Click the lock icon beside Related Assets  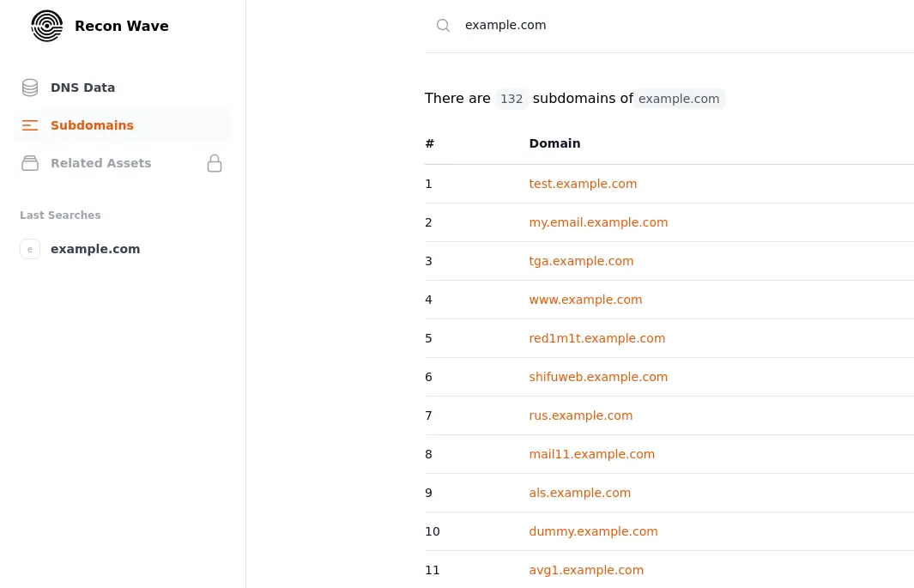(x=215, y=163)
